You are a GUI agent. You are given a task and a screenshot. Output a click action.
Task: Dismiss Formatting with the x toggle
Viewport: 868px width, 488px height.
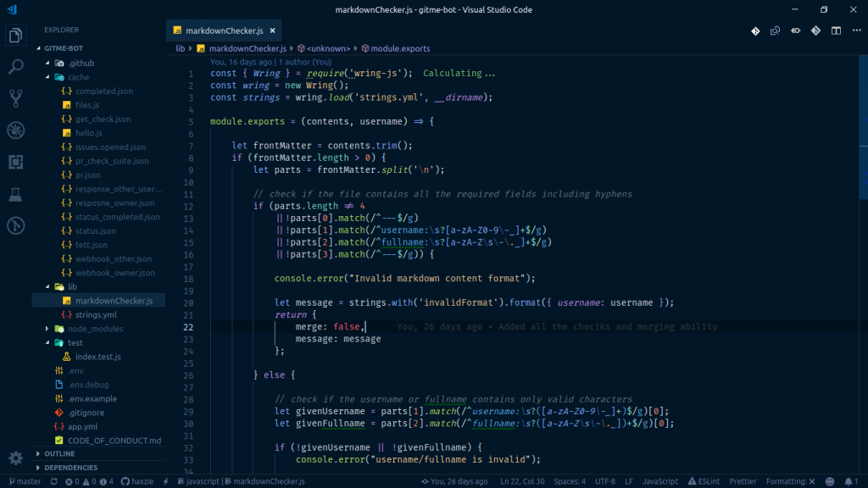[x=810, y=480]
